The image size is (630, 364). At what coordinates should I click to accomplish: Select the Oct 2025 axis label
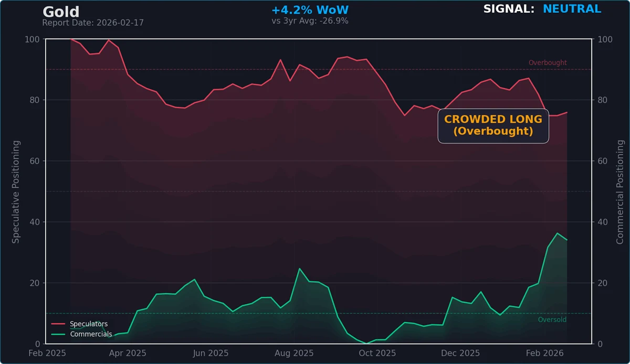tap(377, 353)
